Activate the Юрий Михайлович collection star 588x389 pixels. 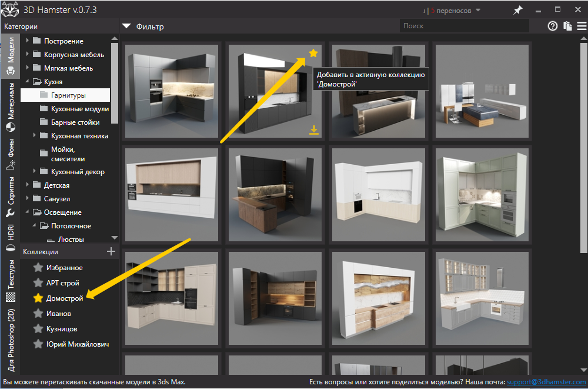(x=38, y=344)
